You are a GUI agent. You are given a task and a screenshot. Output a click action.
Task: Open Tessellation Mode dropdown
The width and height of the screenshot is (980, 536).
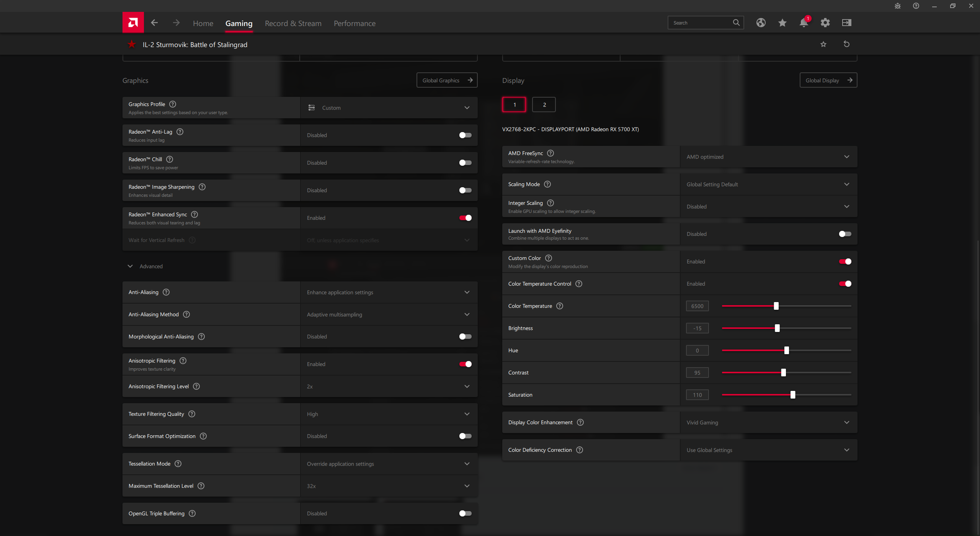pos(389,464)
